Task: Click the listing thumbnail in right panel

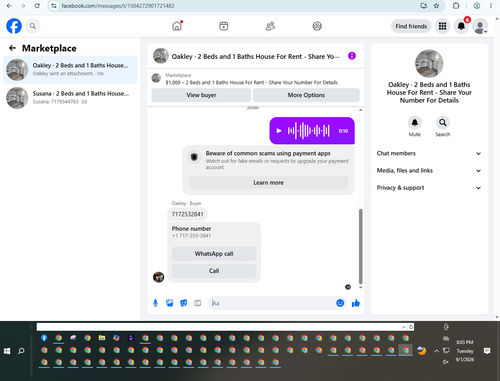Action: [429, 64]
